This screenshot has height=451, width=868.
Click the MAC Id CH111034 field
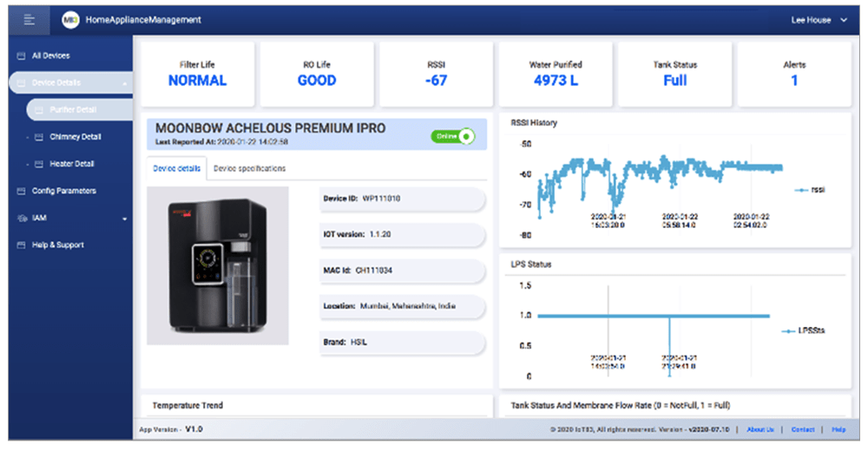[x=403, y=271]
